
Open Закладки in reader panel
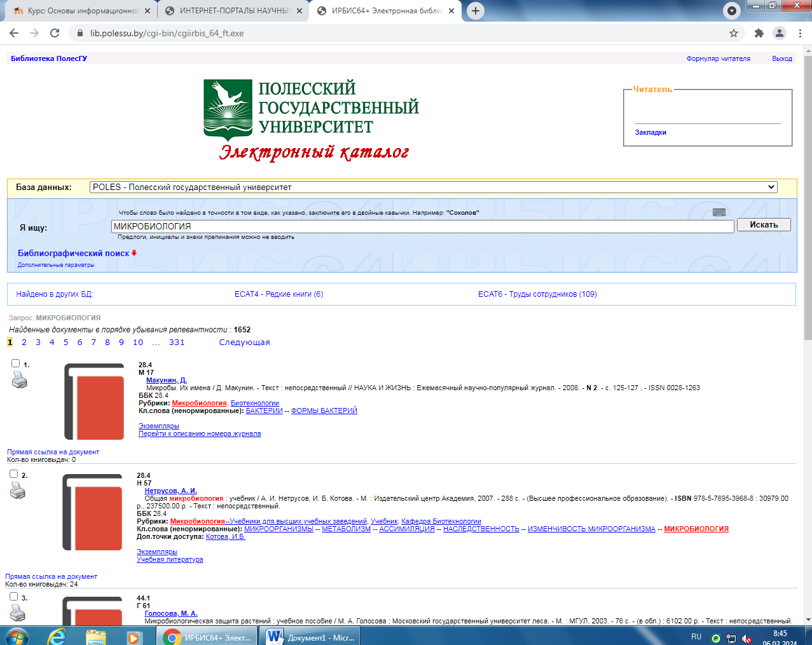point(650,132)
